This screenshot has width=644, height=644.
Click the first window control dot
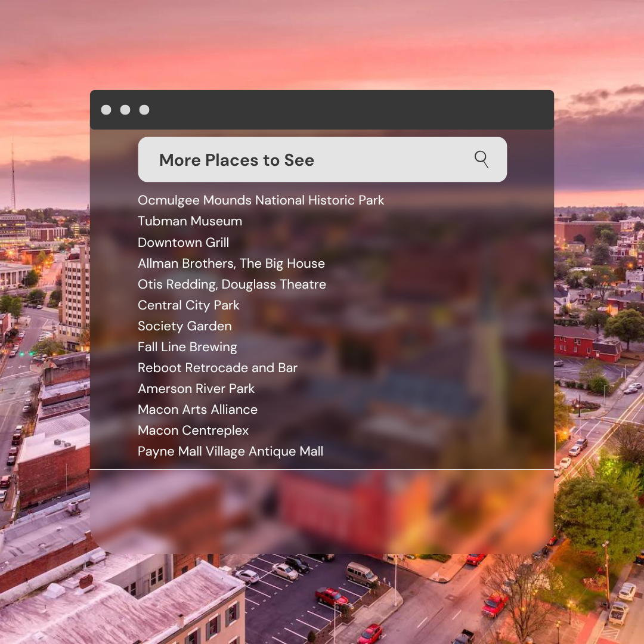pyautogui.click(x=106, y=110)
